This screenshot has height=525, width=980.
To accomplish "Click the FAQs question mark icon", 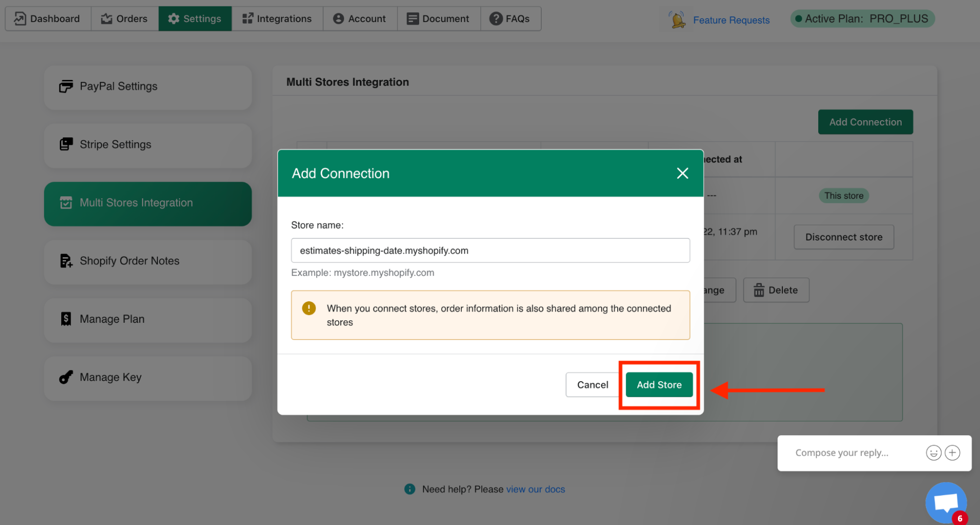I will 496,18.
